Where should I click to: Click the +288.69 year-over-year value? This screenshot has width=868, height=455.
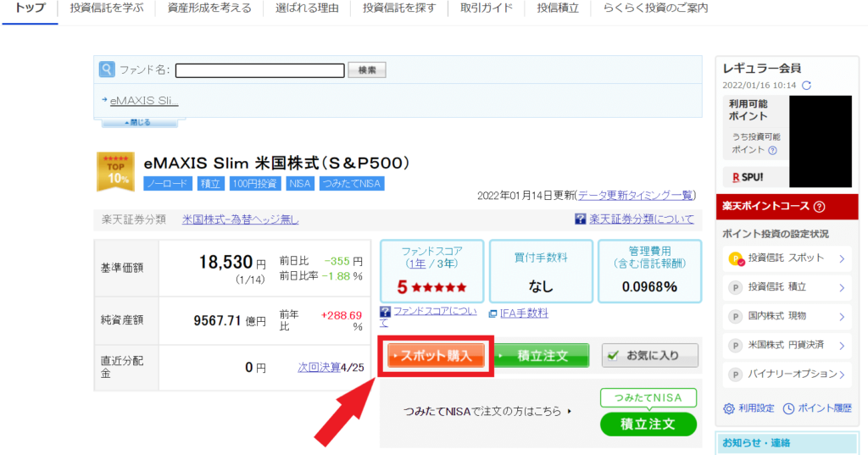coord(342,315)
